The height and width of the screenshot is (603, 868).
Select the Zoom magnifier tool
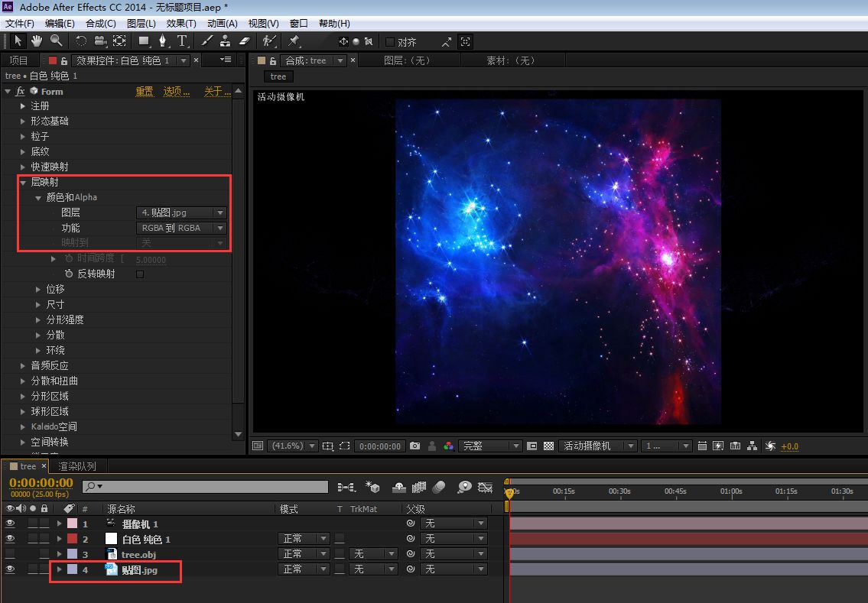coord(56,41)
